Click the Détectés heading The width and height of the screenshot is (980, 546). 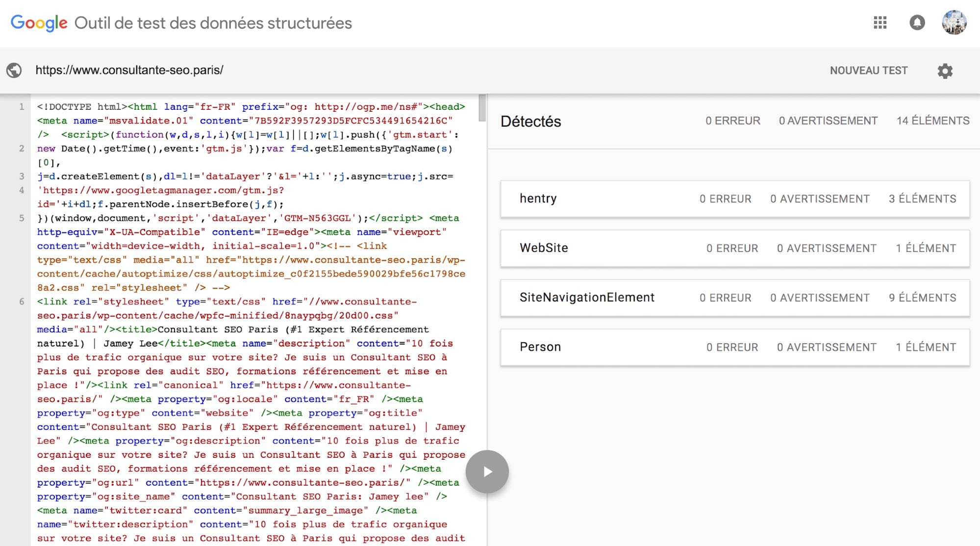click(x=530, y=122)
